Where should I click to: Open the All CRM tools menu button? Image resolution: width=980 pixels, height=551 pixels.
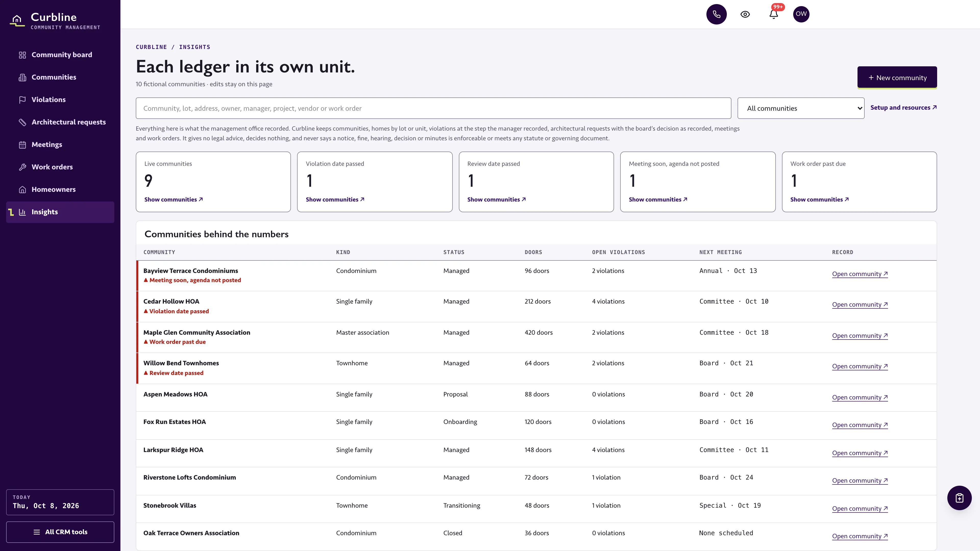click(x=60, y=532)
